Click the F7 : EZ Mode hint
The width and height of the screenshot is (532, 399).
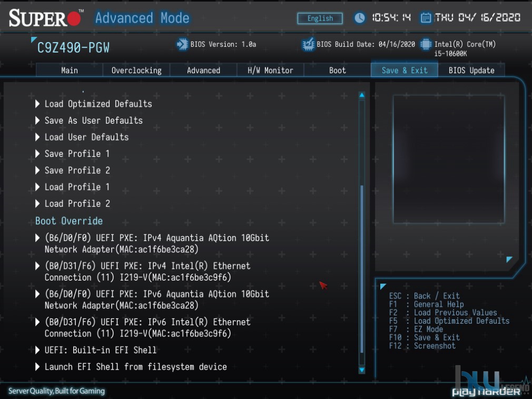point(416,329)
